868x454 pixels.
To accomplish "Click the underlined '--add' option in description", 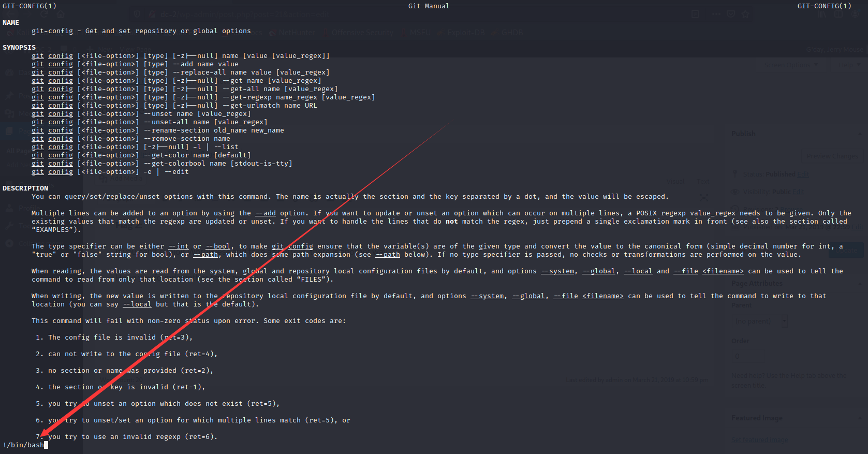I will point(266,213).
